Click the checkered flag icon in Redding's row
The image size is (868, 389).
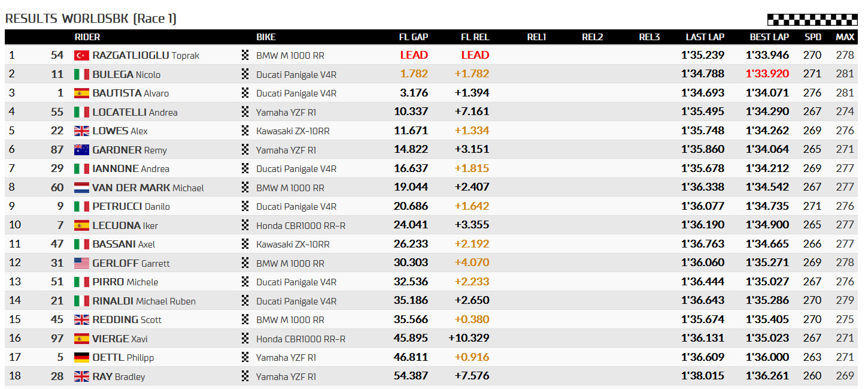(x=245, y=319)
